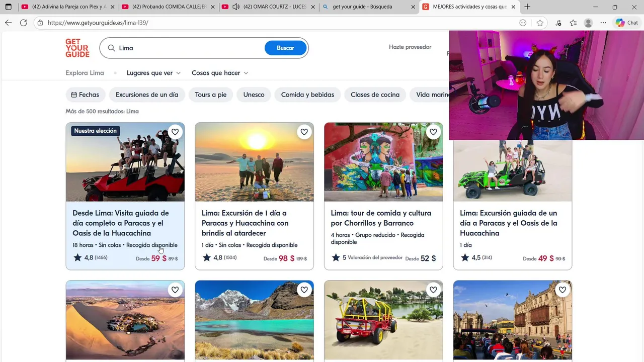Open a new browser tab
This screenshot has width=644, height=362.
coord(527,7)
